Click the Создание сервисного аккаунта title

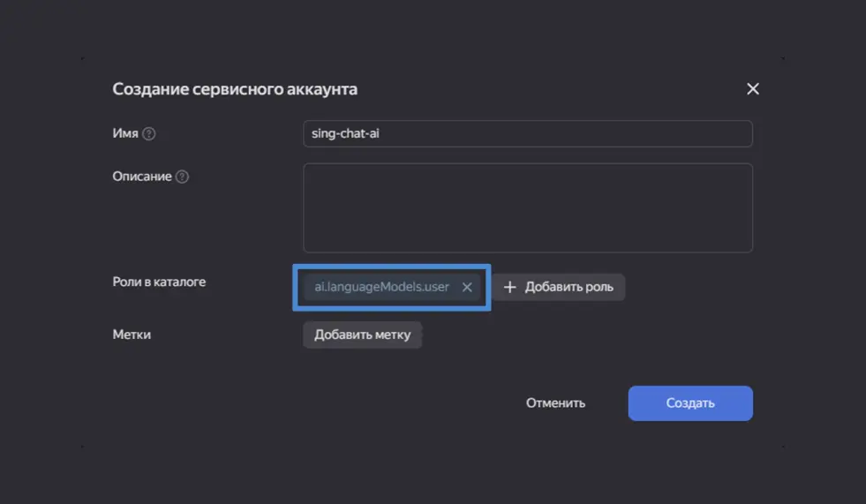(x=235, y=89)
